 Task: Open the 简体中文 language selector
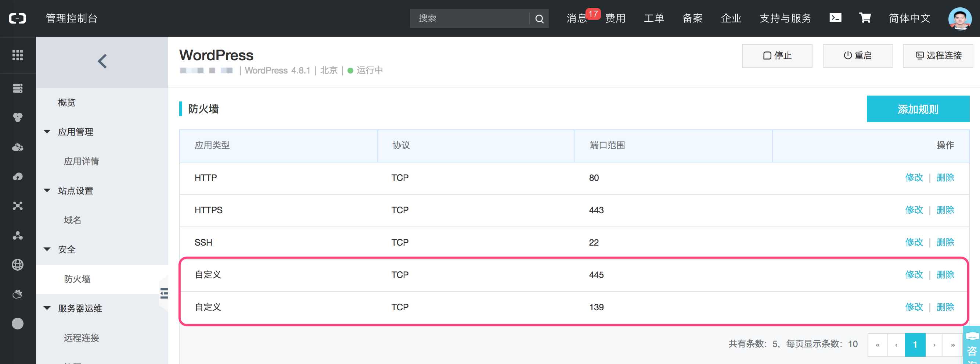click(909, 18)
